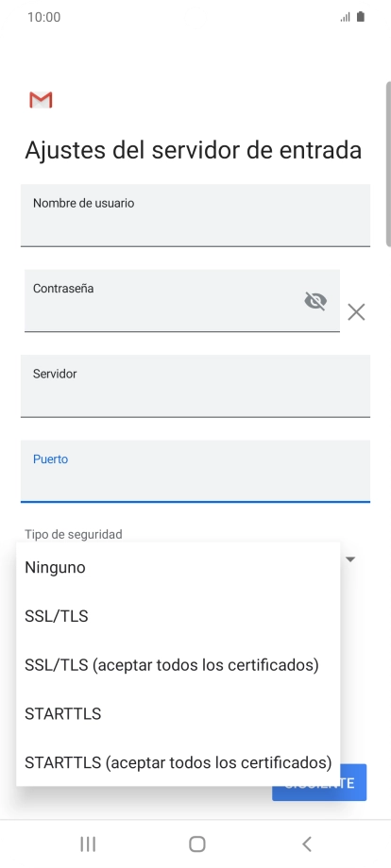This screenshot has height=868, width=391.
Task: Click the Nombre de usuario field
Action: tap(195, 215)
